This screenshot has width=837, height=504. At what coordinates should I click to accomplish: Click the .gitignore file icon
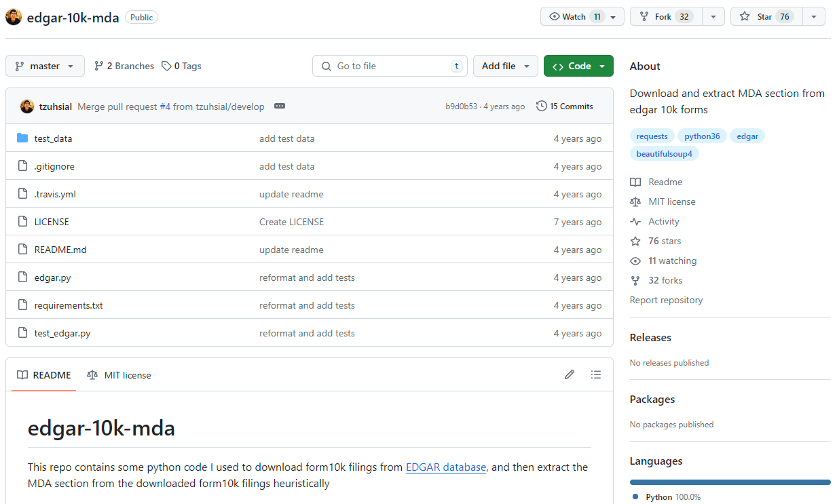[x=22, y=166]
